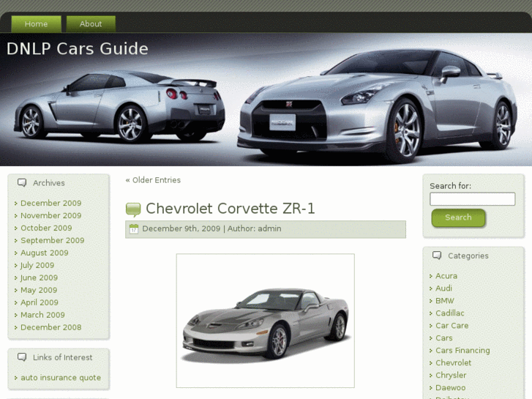Screen dimensions: 532x399
Task: Select the Car Care category
Action: 452,326
